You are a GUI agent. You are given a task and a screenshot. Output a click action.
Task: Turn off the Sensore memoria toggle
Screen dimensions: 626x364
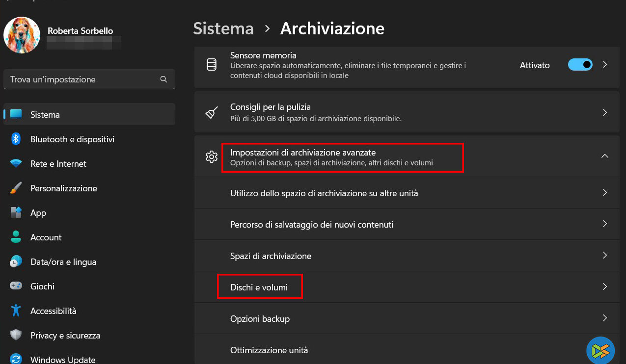pyautogui.click(x=580, y=65)
